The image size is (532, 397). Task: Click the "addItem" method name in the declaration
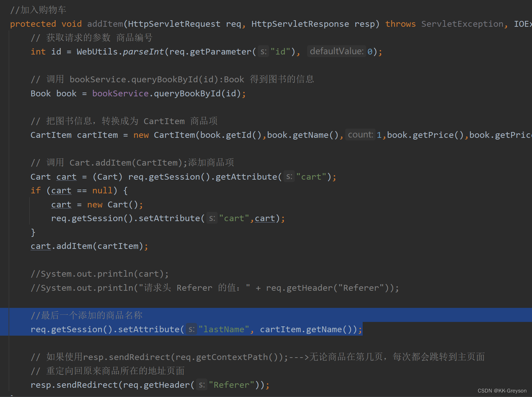tap(105, 24)
